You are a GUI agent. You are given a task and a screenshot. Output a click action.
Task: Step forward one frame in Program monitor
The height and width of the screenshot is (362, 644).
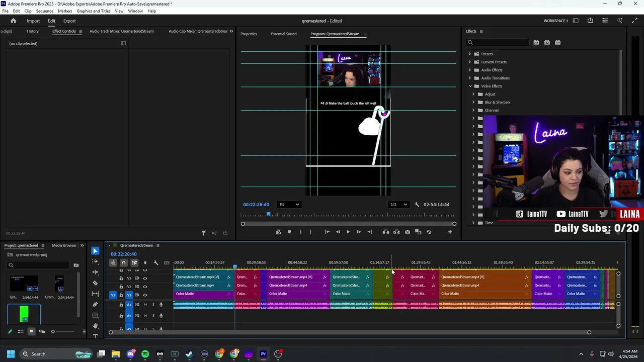coord(359,232)
